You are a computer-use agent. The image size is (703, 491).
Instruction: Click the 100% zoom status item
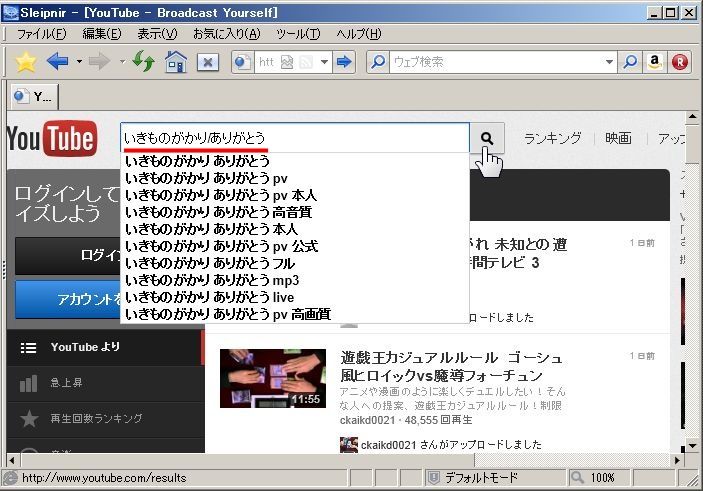pyautogui.click(x=602, y=478)
